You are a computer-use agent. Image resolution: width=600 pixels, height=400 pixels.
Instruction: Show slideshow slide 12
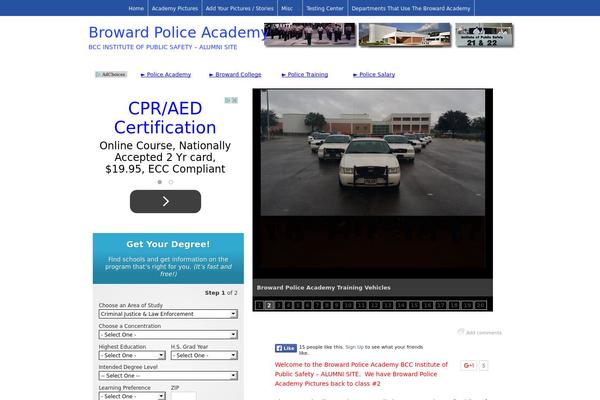click(x=375, y=305)
